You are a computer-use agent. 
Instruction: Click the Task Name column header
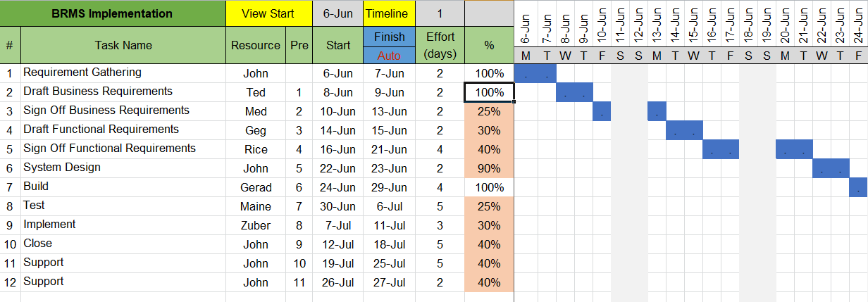(123, 45)
